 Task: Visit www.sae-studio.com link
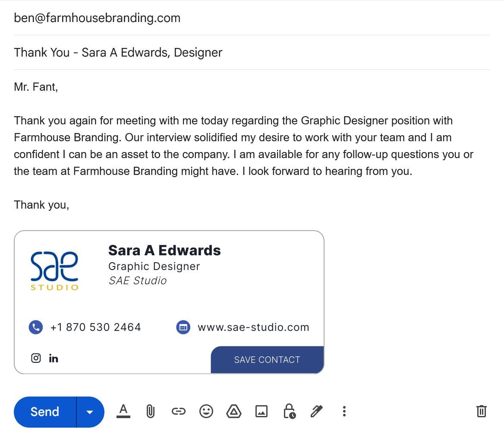[253, 327]
